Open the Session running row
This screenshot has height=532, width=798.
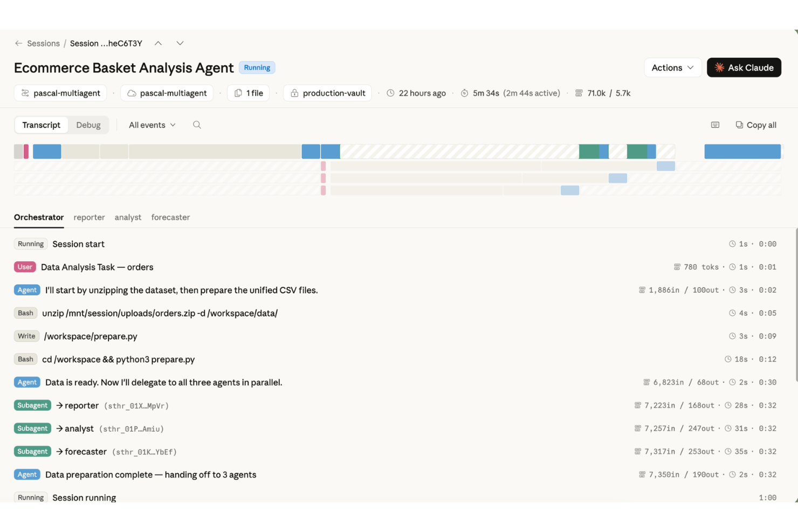click(x=395, y=497)
